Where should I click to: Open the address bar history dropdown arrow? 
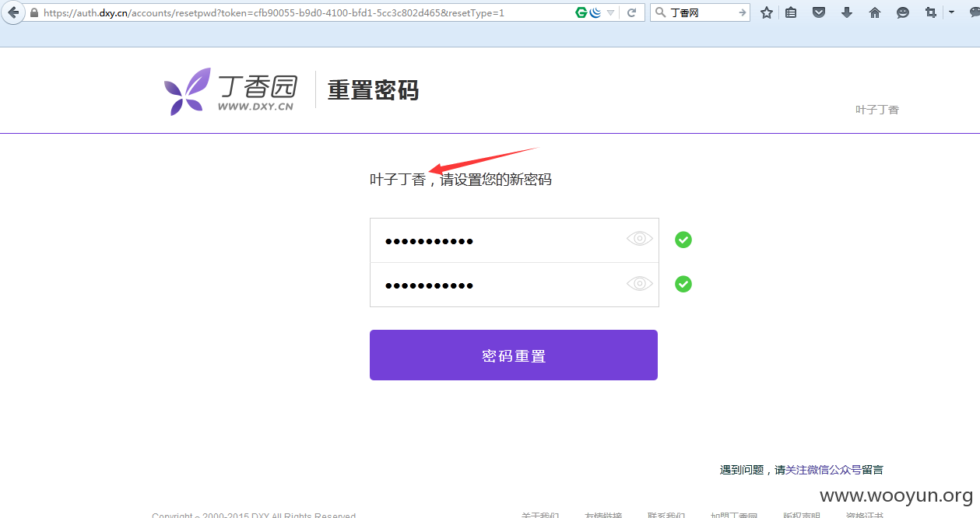611,13
